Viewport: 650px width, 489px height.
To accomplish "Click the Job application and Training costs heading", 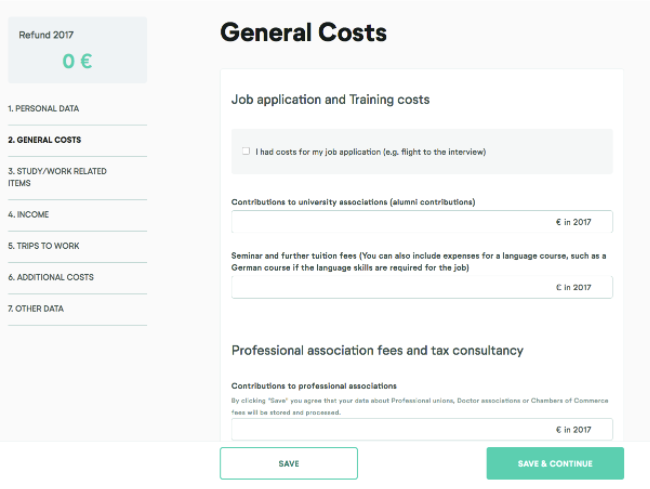I will pyautogui.click(x=330, y=100).
